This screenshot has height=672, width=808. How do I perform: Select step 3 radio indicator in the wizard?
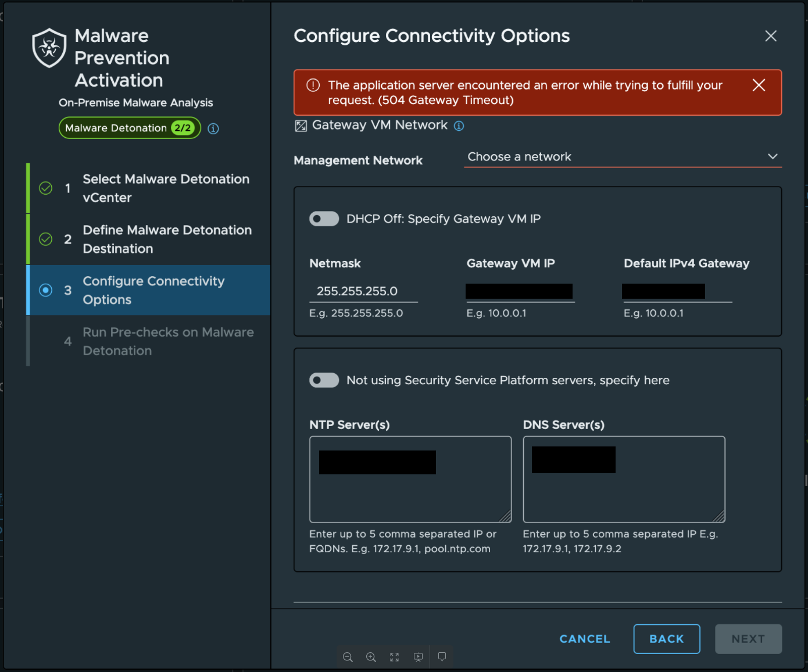click(x=46, y=290)
